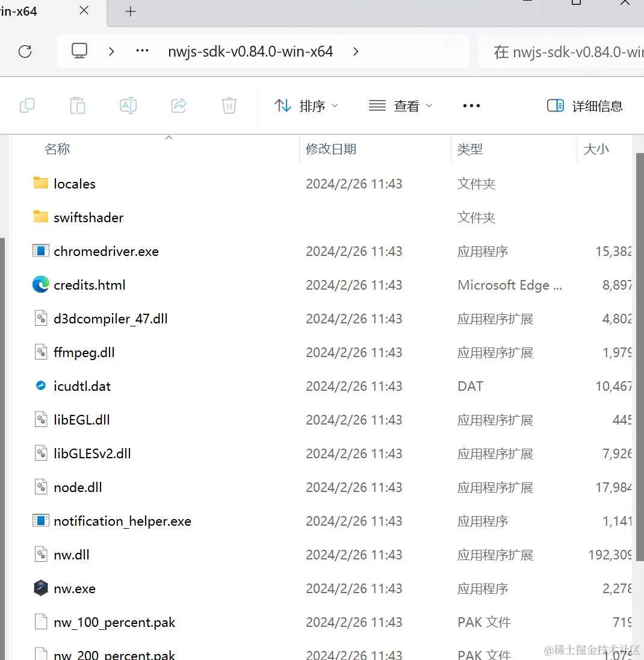Expand the chevron after the PC icon
The width and height of the screenshot is (644, 660).
(111, 51)
